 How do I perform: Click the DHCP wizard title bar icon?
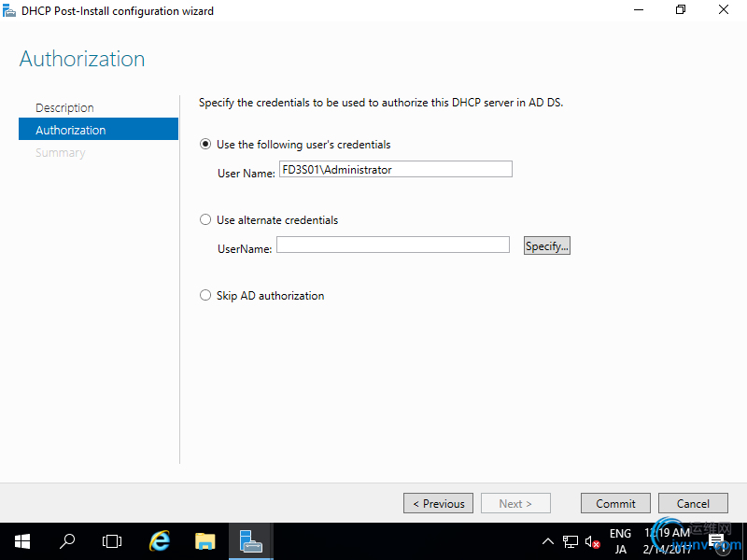pos(9,10)
